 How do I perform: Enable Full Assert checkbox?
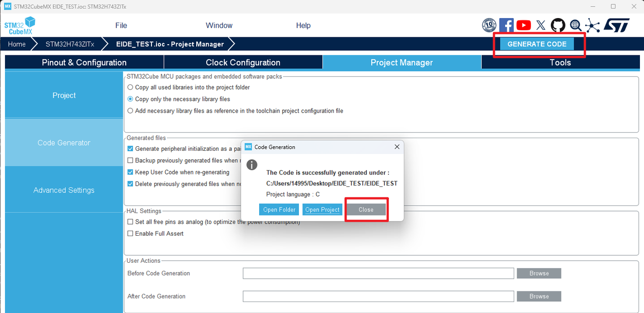pyautogui.click(x=130, y=234)
